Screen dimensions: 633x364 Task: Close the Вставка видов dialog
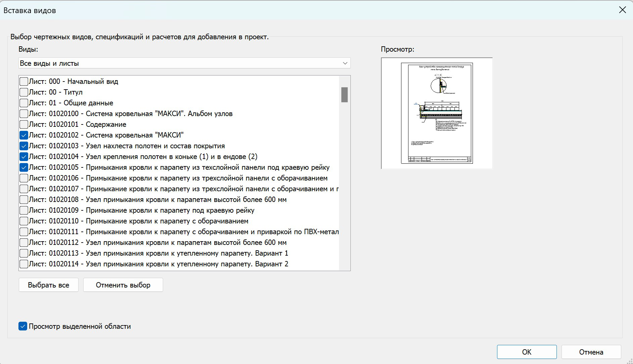tap(622, 10)
